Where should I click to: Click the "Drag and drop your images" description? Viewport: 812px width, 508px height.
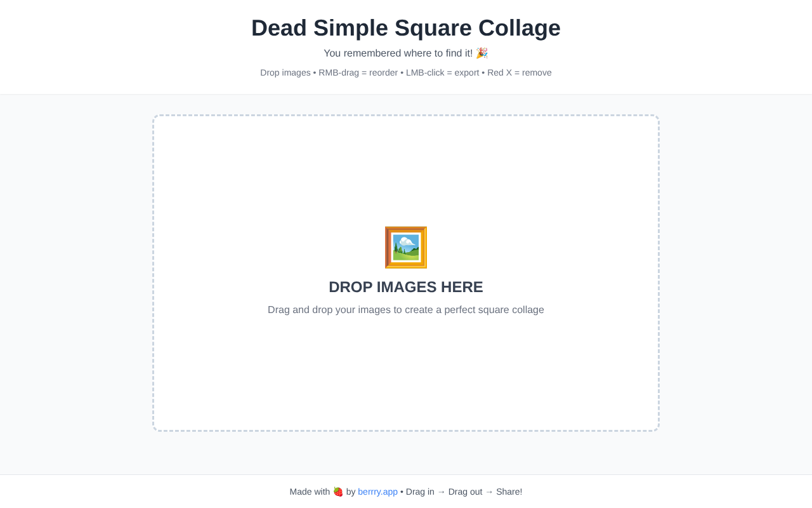pos(406,310)
